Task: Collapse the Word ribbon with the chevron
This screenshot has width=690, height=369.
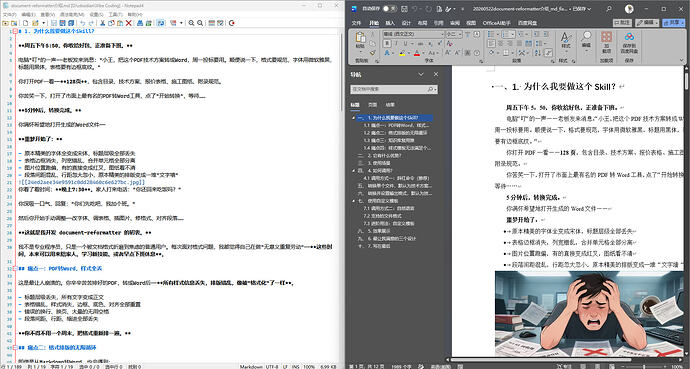Action: (x=681, y=60)
